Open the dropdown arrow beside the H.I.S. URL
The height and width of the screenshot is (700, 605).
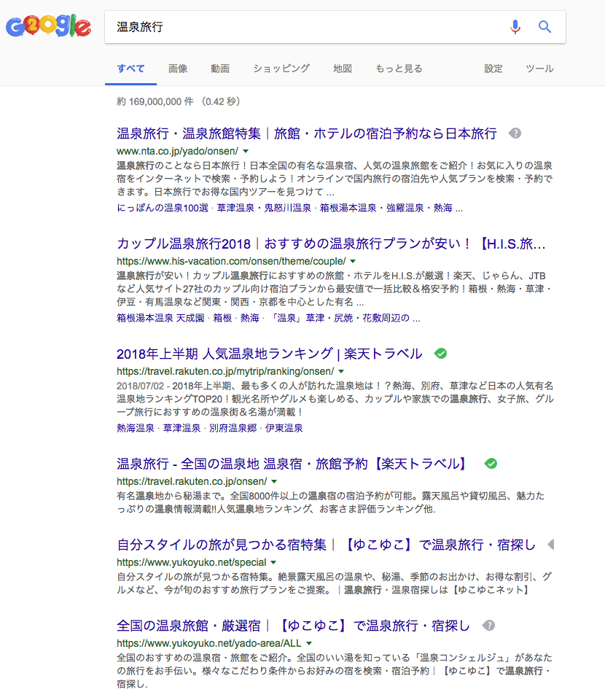pyautogui.click(x=352, y=260)
